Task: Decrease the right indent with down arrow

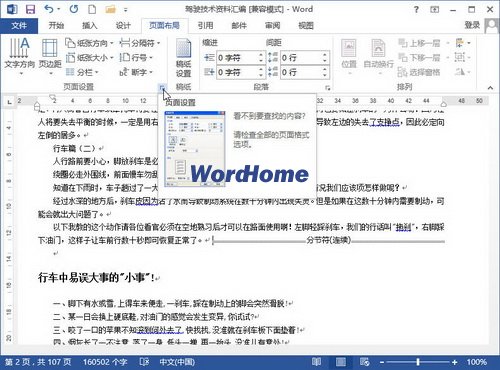Action: pos(261,75)
